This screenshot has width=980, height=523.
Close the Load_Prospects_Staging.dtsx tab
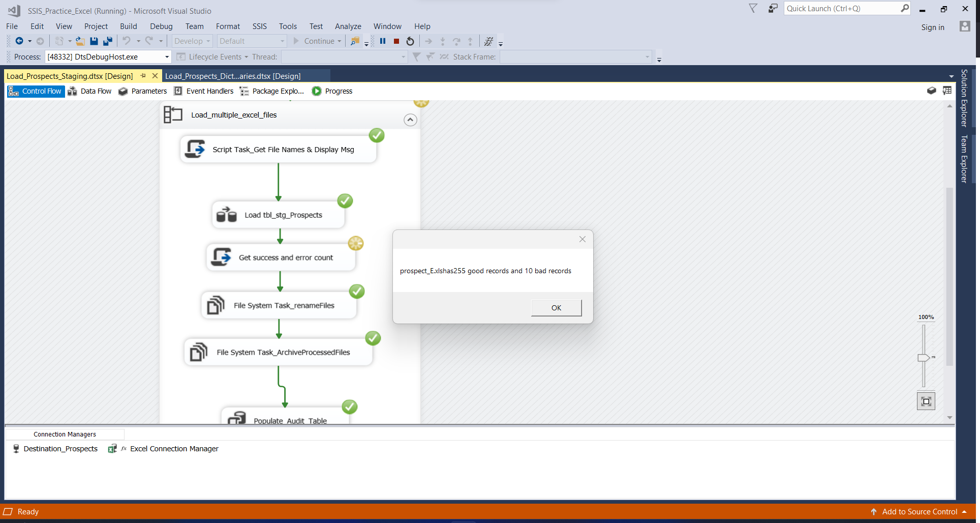pyautogui.click(x=155, y=76)
